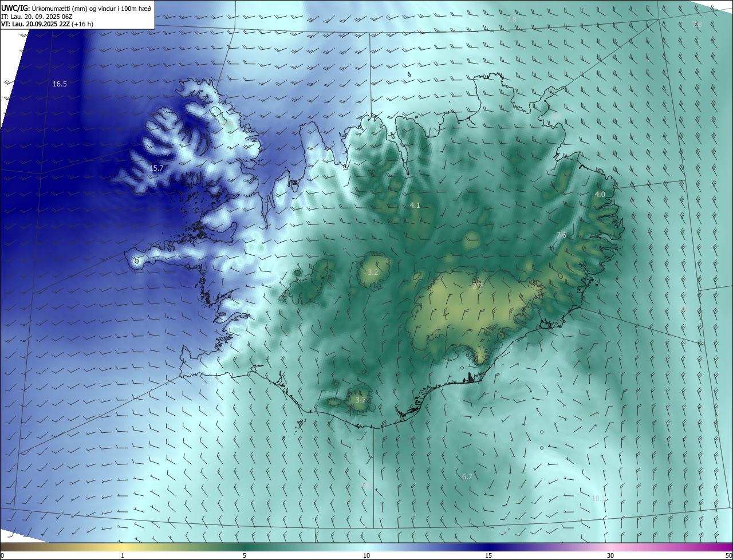The height and width of the screenshot is (560, 733).
Task: Click the colorbar tick label 50
Action: pyautogui.click(x=728, y=555)
